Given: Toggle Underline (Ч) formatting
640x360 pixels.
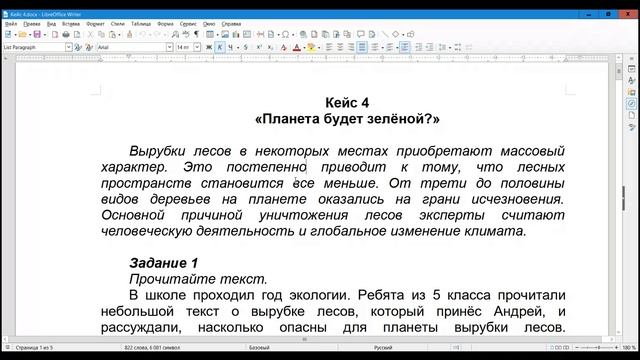Looking at the screenshot, I should coord(231,48).
